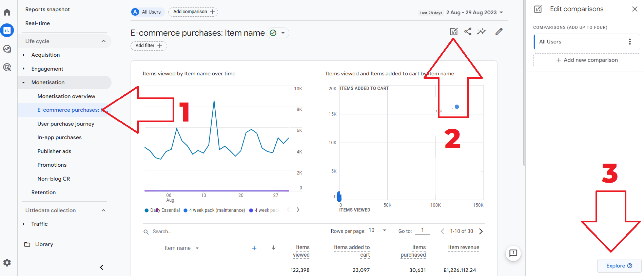Open Admin settings gear icon

click(x=7, y=262)
